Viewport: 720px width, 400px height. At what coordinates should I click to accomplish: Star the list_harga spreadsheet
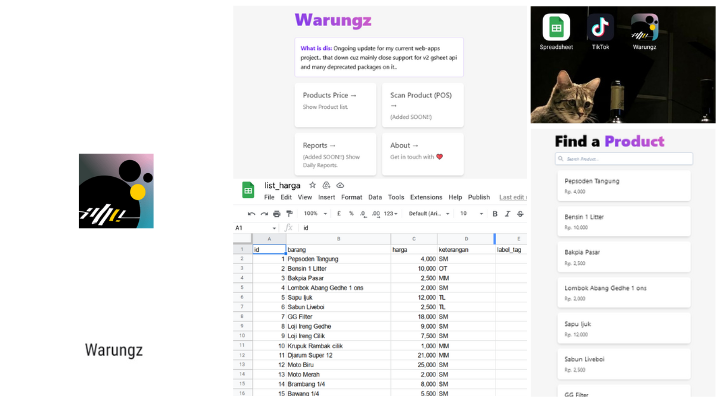point(313,185)
